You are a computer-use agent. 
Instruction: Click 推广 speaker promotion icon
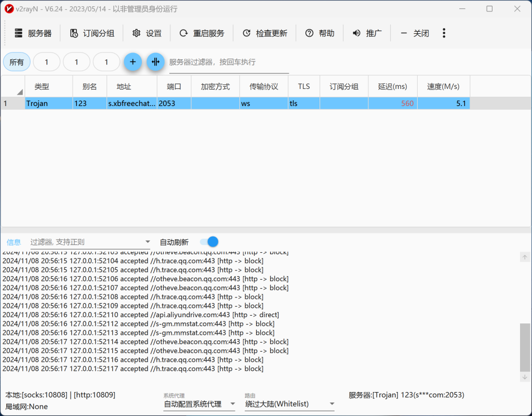pyautogui.click(x=356, y=33)
